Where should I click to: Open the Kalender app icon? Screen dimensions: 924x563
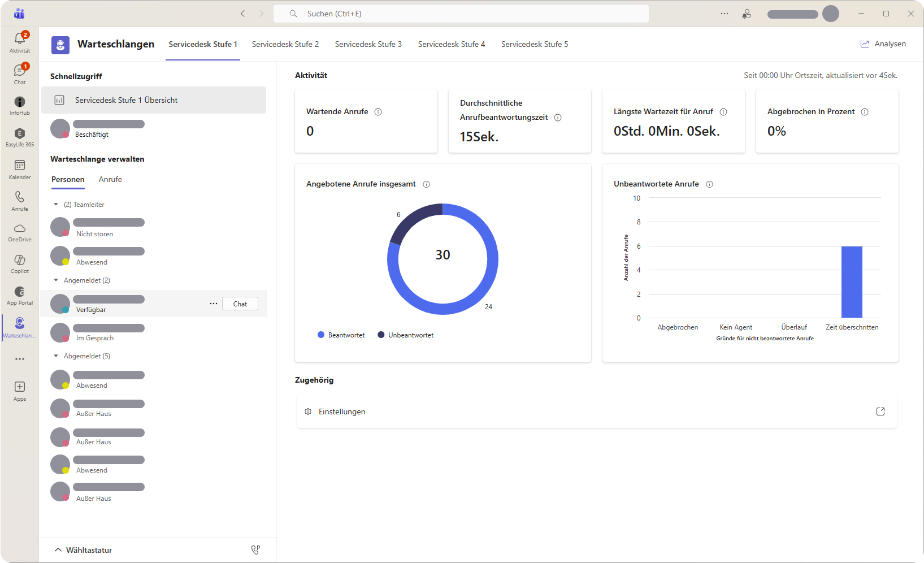[20, 166]
